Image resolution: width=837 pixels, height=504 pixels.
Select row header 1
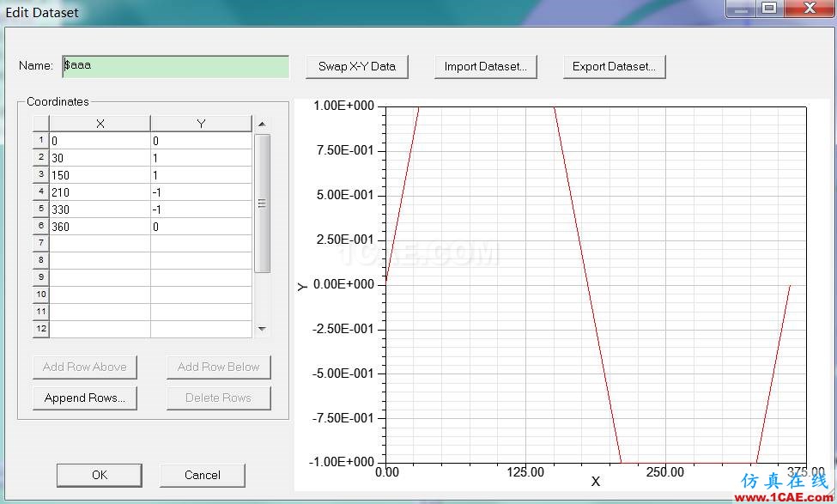[41, 141]
